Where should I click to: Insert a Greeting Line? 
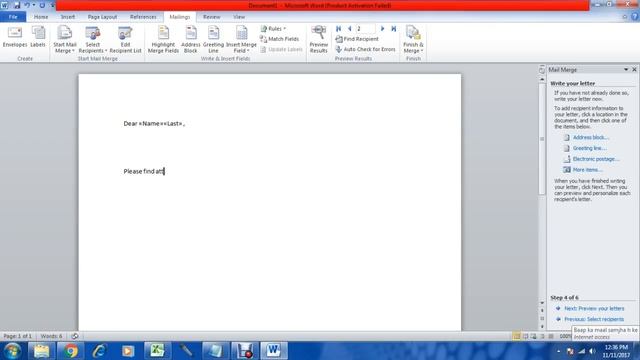click(213, 40)
